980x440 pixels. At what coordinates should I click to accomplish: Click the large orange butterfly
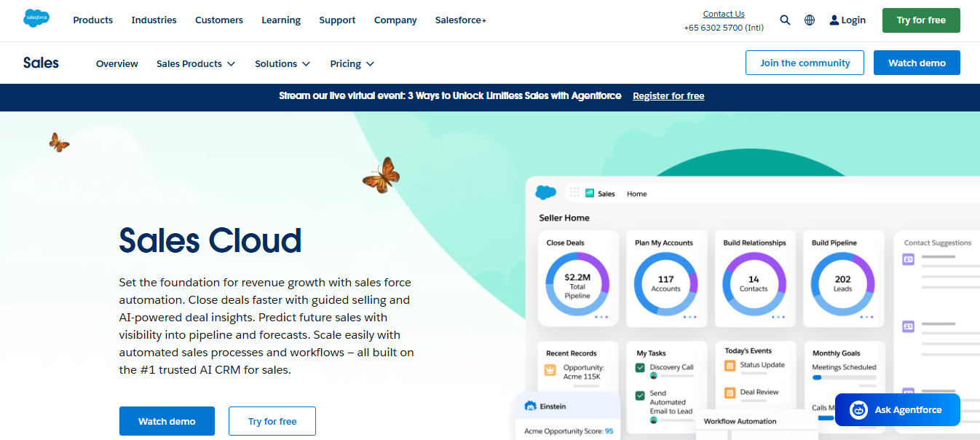(x=382, y=176)
